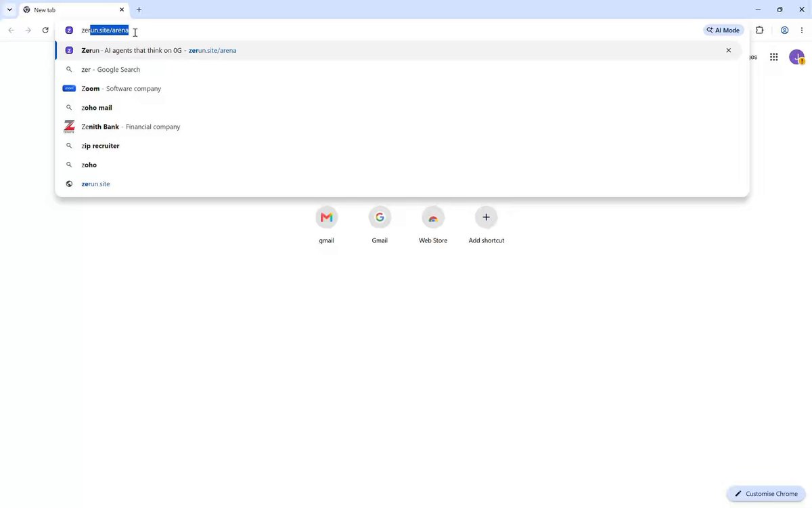Screen dimensions: 812x508
Task: Click Customise Chrome button
Action: (766, 494)
